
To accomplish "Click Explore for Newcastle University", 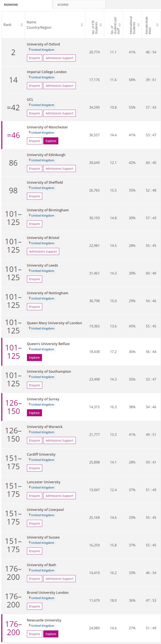I will [51, 634].
